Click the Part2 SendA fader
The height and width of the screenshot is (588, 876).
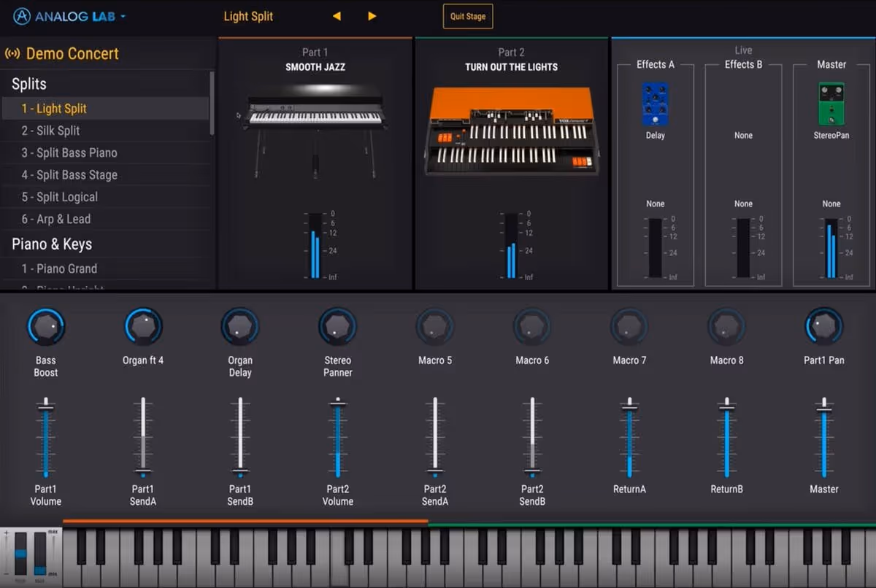click(x=435, y=438)
